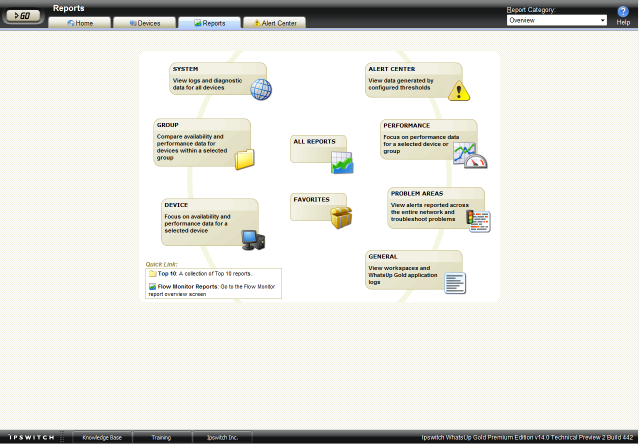Click the Group folder icon
The height and width of the screenshot is (444, 639).
(x=245, y=159)
